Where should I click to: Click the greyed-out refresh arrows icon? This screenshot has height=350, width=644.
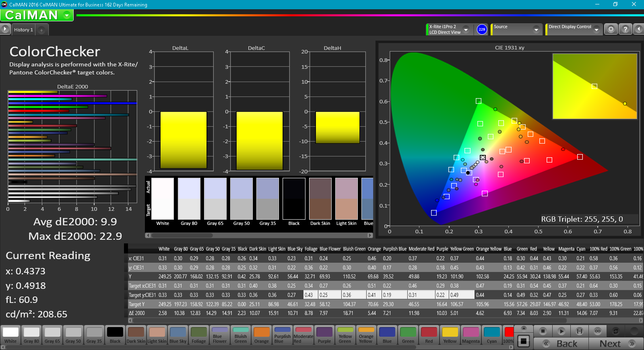615,331
